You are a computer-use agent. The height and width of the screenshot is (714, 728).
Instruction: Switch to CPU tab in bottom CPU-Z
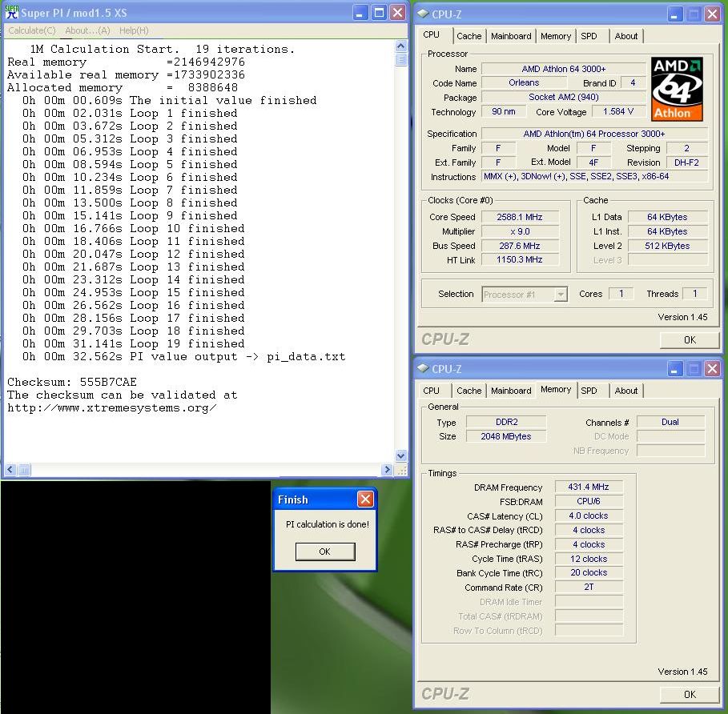(432, 391)
